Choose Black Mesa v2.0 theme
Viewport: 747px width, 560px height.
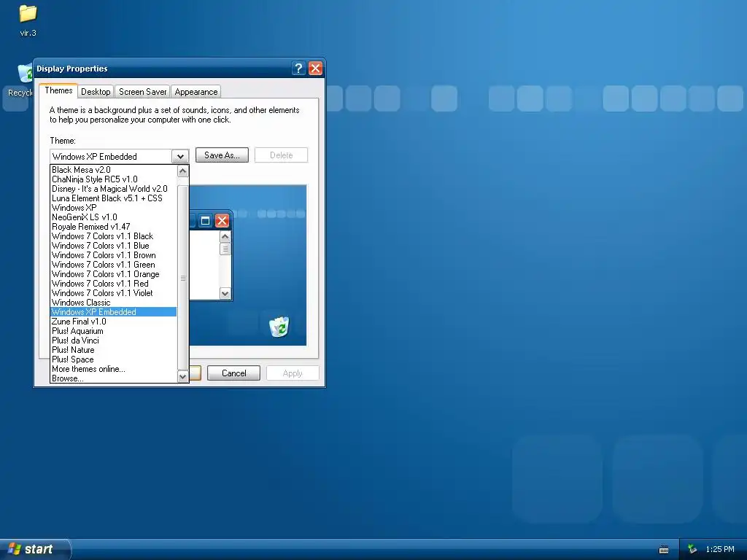click(113, 169)
